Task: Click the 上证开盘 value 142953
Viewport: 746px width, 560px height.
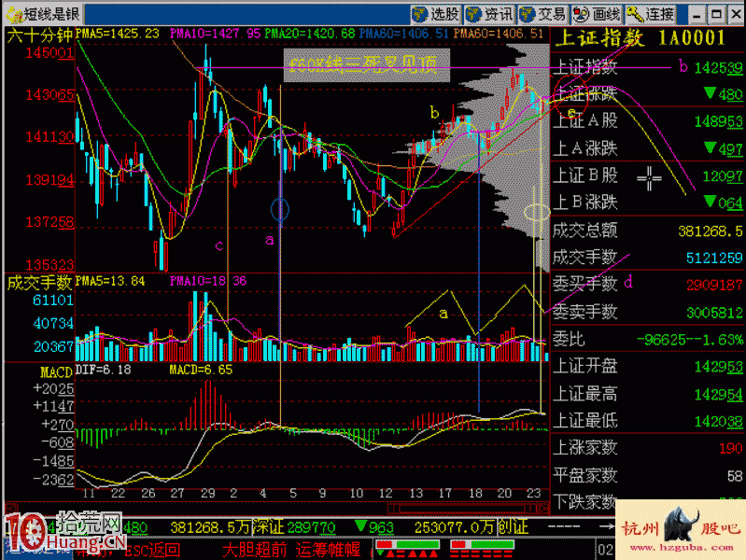Action: click(718, 367)
